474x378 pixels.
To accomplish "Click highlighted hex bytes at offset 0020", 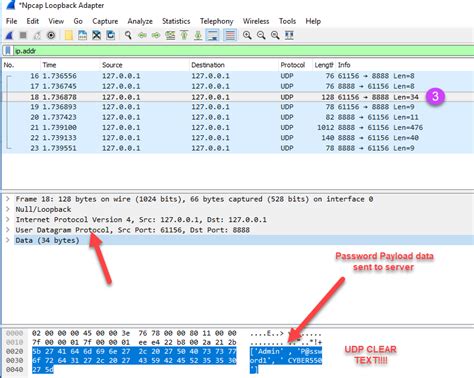I will [x=134, y=351].
